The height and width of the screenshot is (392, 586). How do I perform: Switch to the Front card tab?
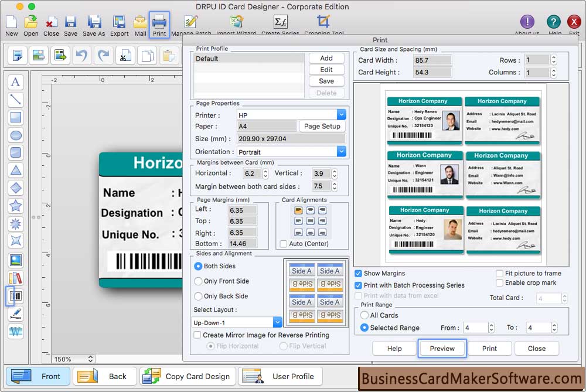coord(38,376)
